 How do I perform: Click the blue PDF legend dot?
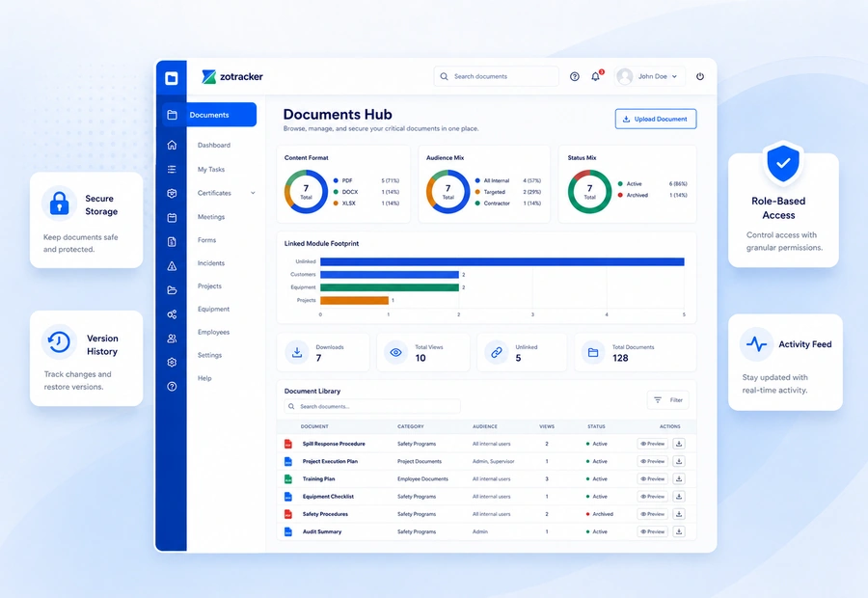point(336,180)
